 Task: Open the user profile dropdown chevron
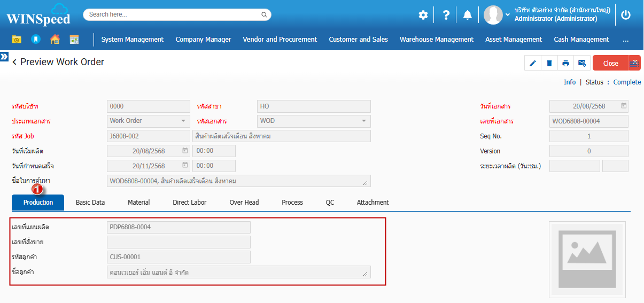coord(508,15)
